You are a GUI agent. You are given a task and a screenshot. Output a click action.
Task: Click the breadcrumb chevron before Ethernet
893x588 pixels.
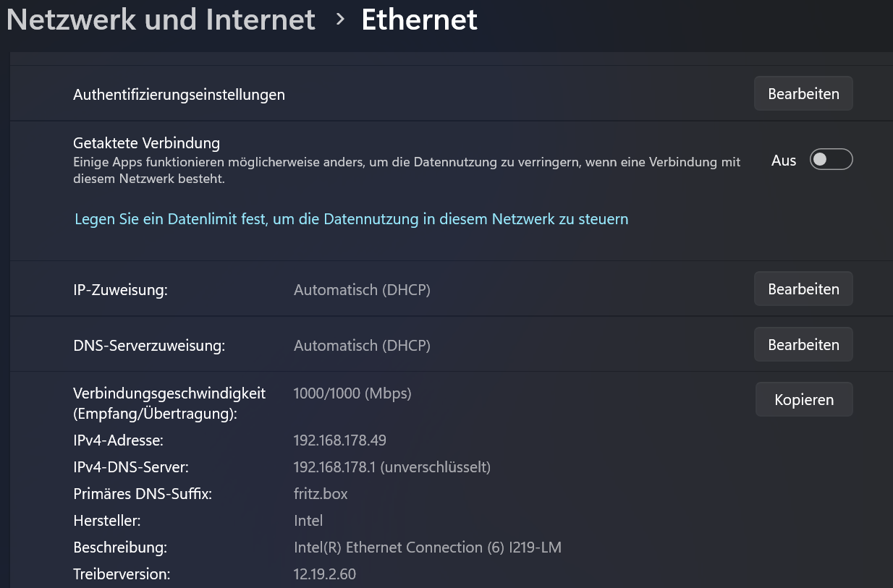(340, 20)
